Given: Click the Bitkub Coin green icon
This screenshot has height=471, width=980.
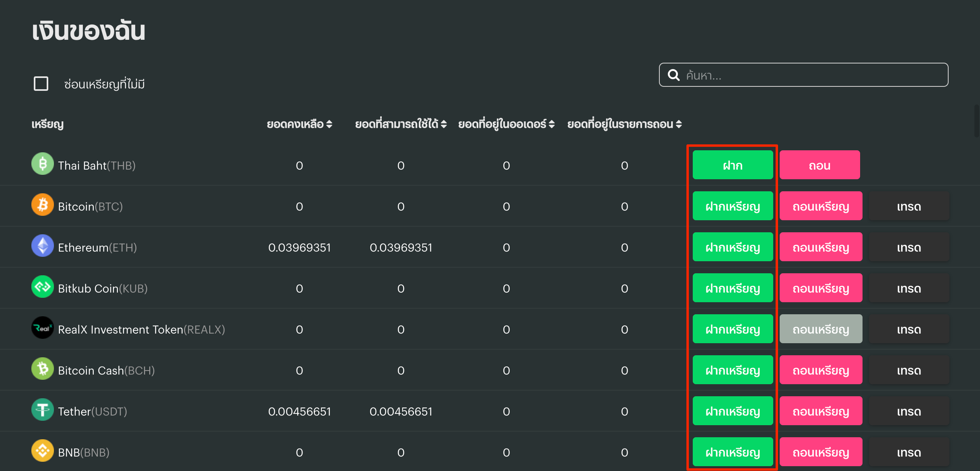Looking at the screenshot, I should coord(43,287).
